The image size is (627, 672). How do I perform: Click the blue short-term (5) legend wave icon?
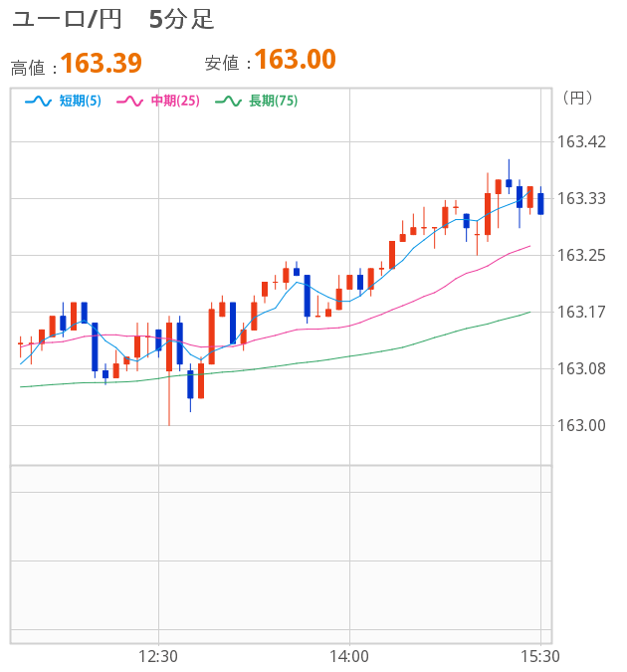click(38, 102)
